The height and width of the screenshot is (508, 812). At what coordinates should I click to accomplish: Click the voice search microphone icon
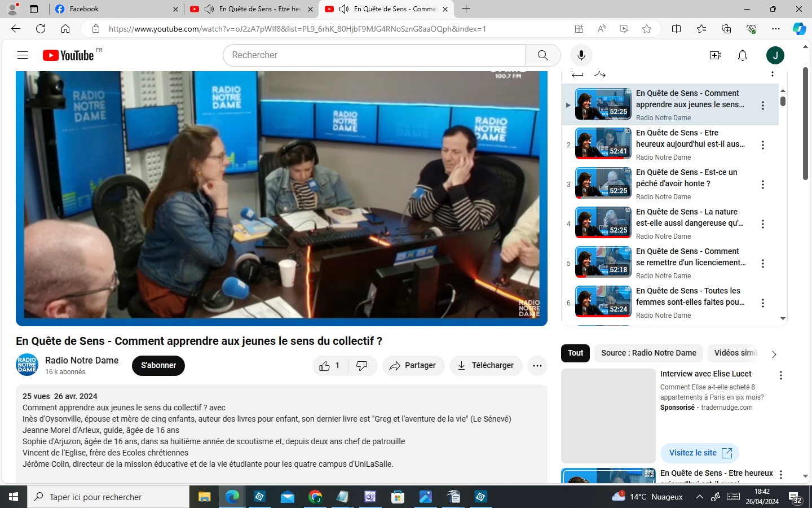581,55
